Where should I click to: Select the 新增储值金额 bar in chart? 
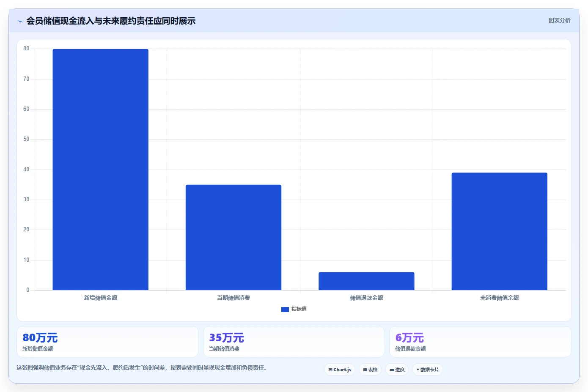(100, 170)
